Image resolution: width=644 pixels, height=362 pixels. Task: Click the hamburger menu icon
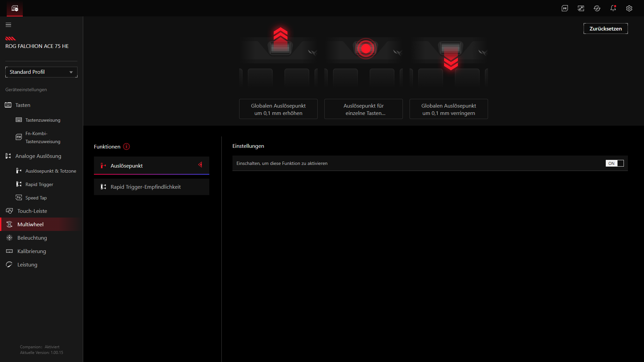click(x=8, y=25)
